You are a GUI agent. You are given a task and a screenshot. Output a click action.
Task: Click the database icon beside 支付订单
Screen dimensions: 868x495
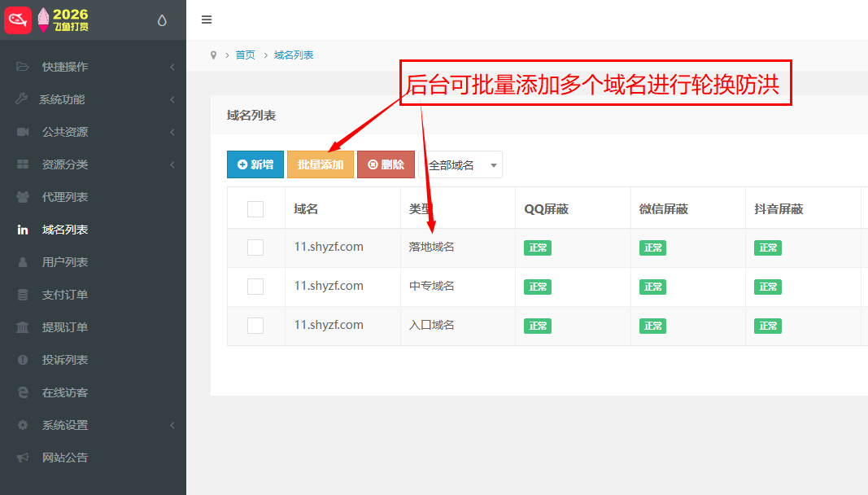coord(23,295)
